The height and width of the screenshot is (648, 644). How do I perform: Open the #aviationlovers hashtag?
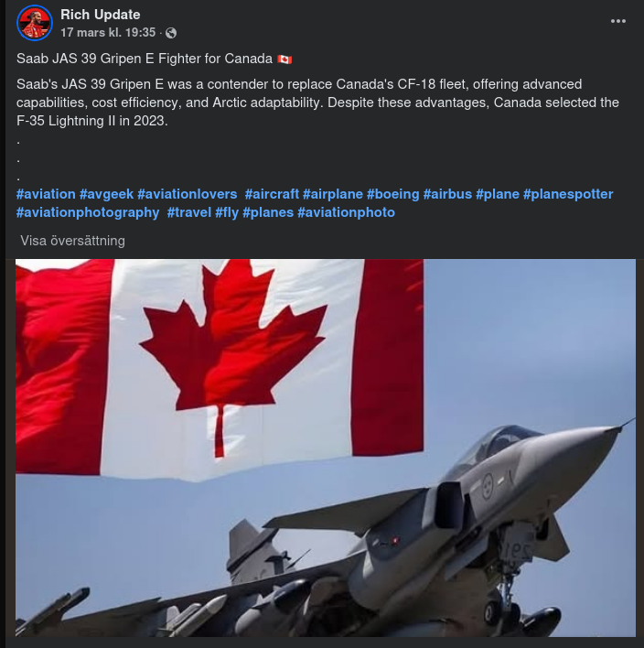188,194
